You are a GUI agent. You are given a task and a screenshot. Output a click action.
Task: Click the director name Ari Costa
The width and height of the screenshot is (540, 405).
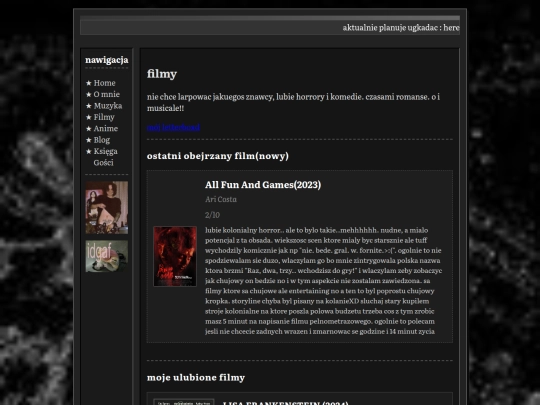click(221, 199)
